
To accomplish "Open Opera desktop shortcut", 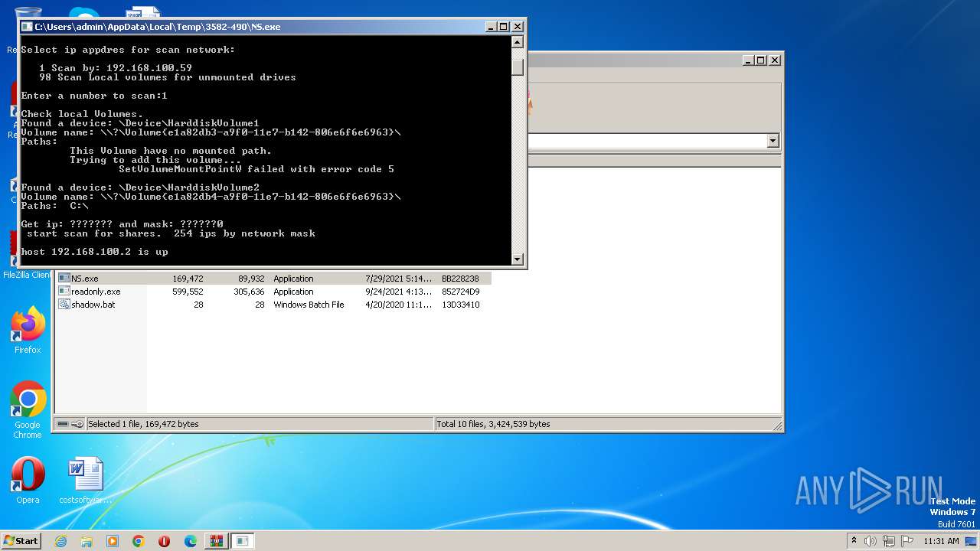I will pyautogui.click(x=28, y=481).
